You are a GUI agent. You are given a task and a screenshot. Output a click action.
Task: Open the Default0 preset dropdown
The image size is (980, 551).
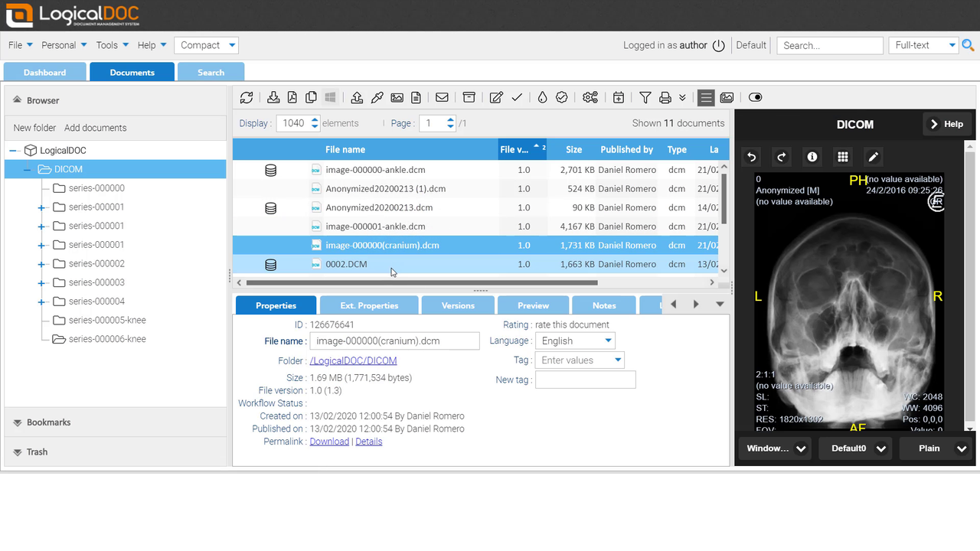click(x=855, y=448)
